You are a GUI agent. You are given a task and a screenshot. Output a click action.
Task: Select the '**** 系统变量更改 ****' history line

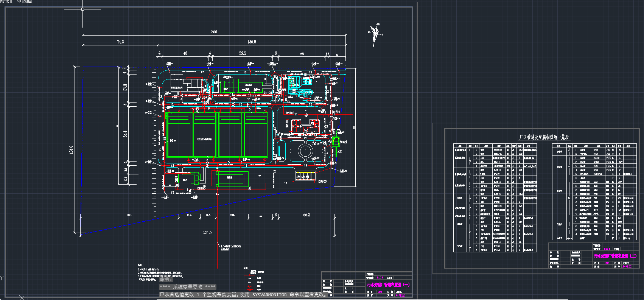click(188, 287)
